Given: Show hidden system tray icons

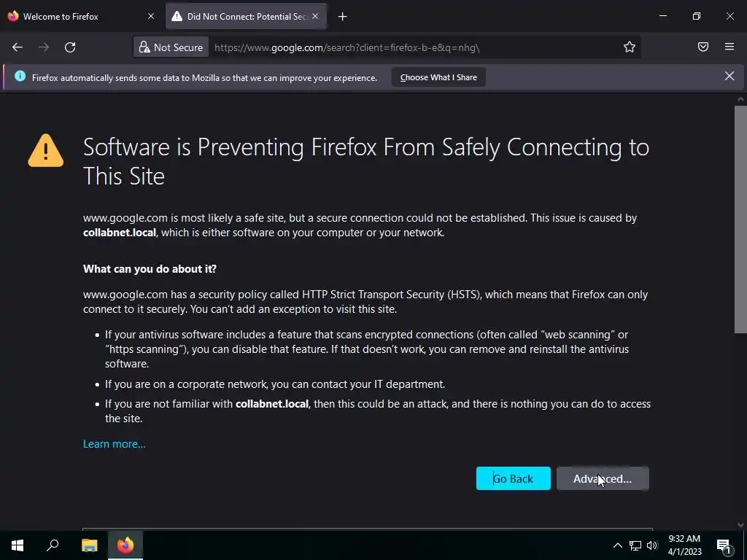Looking at the screenshot, I should tap(617, 545).
